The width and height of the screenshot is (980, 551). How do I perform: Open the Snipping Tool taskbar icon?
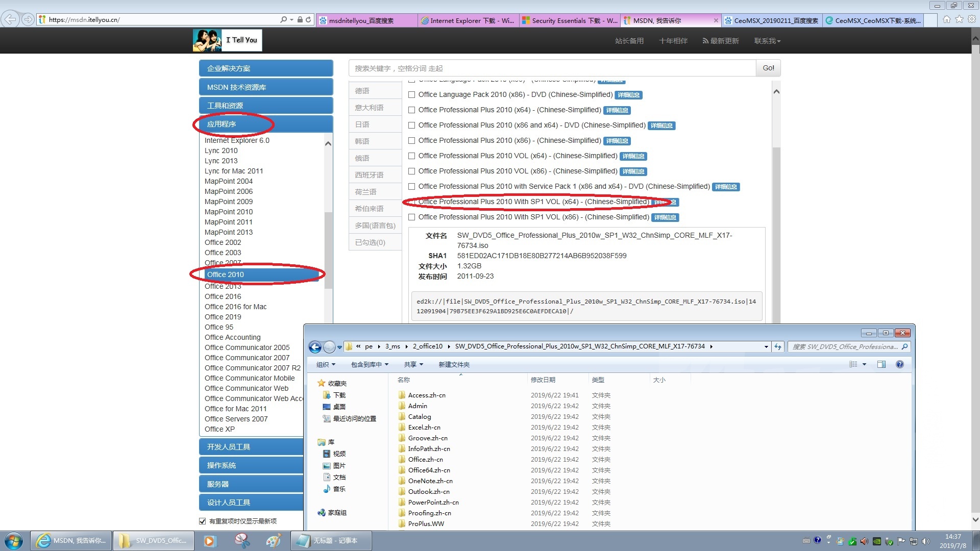click(x=241, y=541)
